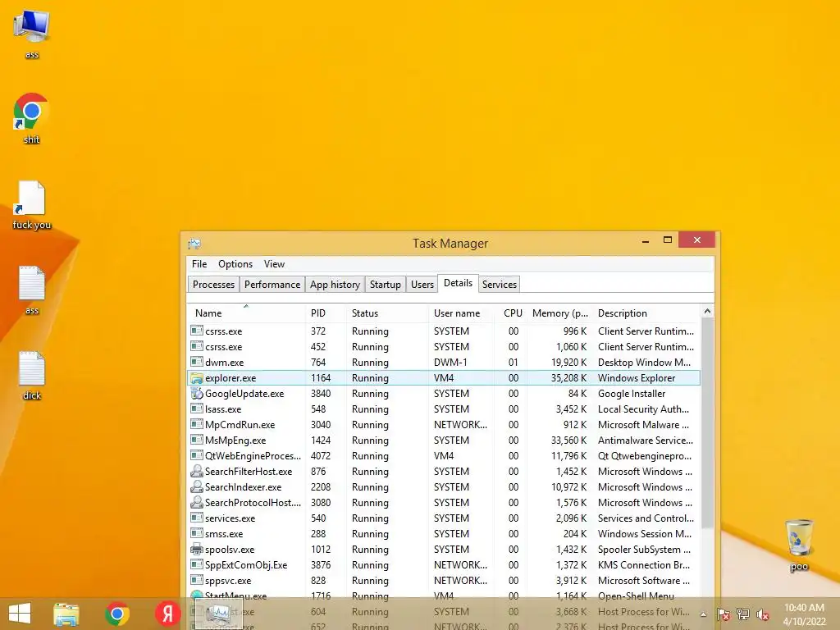The width and height of the screenshot is (840, 630).
Task: Select the MpCmdRun.exe process
Action: coord(444,424)
